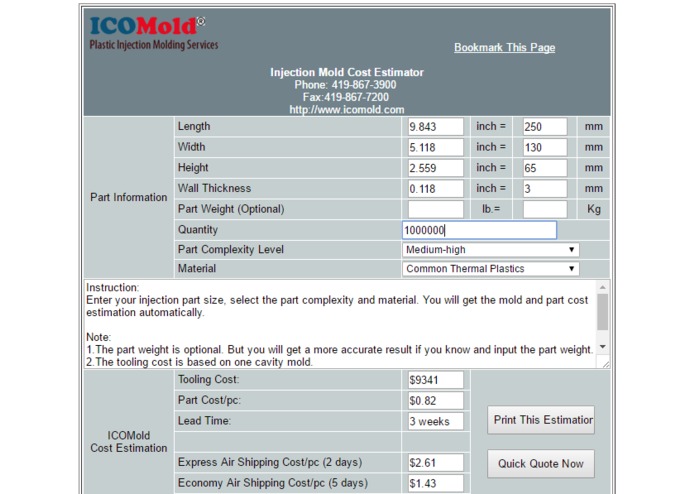The height and width of the screenshot is (494, 695).
Task: Click the instruction box scroll down arrow
Action: coord(602,346)
